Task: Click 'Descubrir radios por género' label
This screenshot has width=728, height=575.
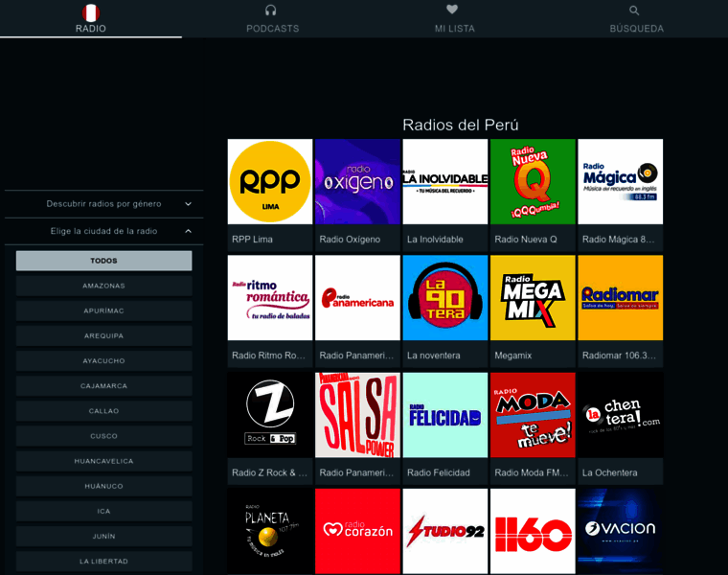Action: click(x=103, y=204)
